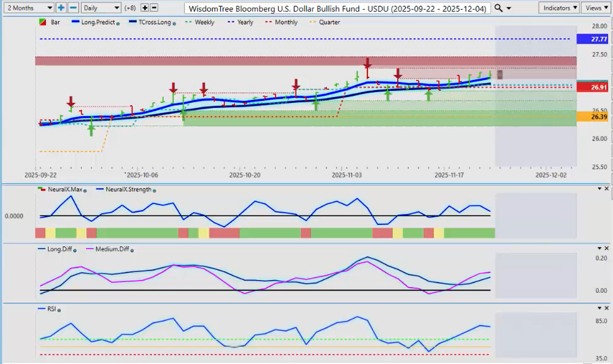Open the Daily interval dropdown
The image size is (613, 364).
point(101,8)
